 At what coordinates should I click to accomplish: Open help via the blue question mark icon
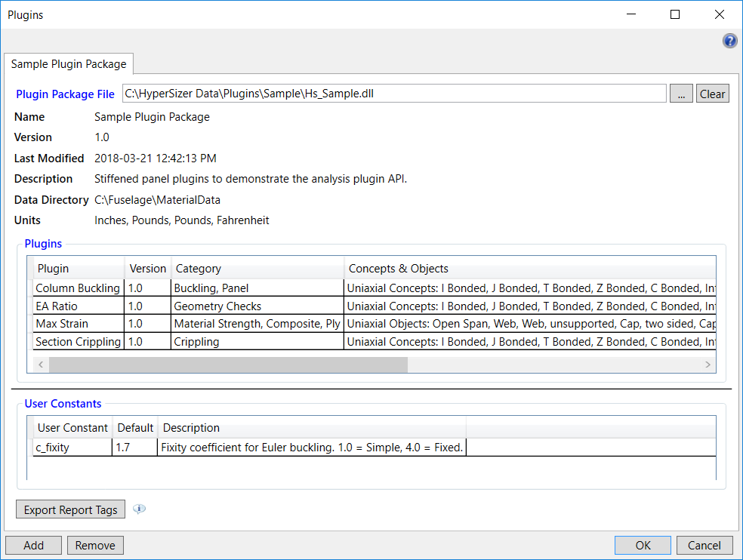pyautogui.click(x=729, y=41)
